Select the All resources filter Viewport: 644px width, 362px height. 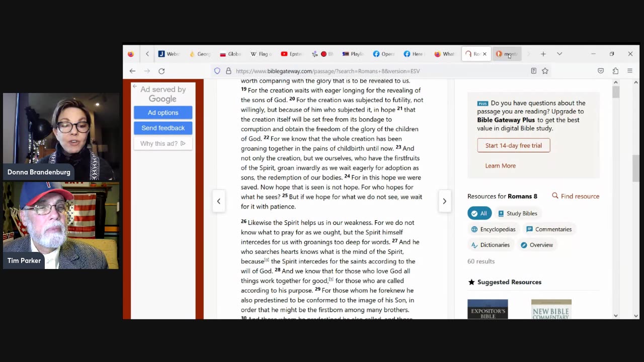479,213
